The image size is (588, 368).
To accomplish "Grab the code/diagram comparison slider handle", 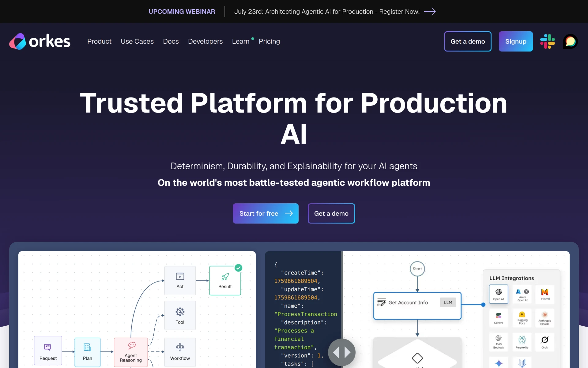I will [x=342, y=352].
